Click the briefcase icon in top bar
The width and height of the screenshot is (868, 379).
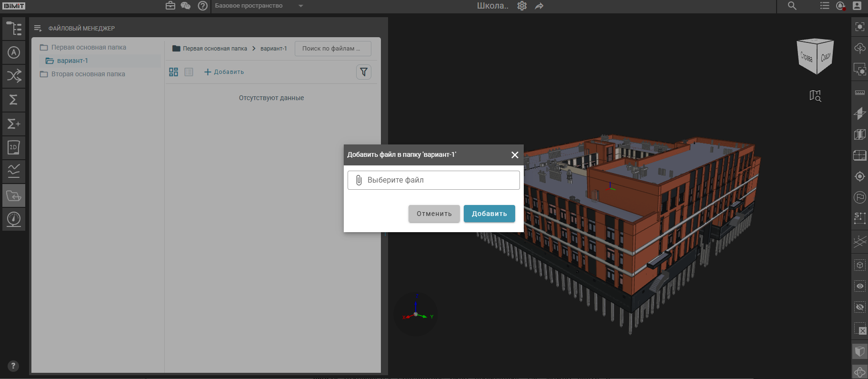(170, 6)
